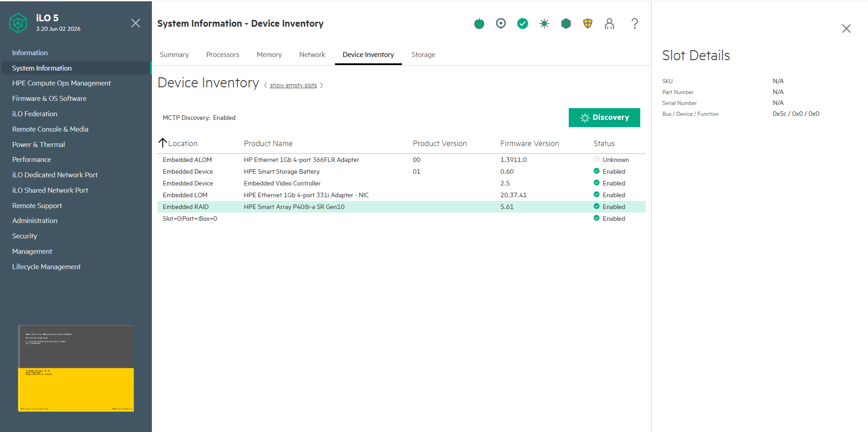This screenshot has width=868, height=432.
Task: Click the green hexagon icon in header
Action: (x=566, y=24)
